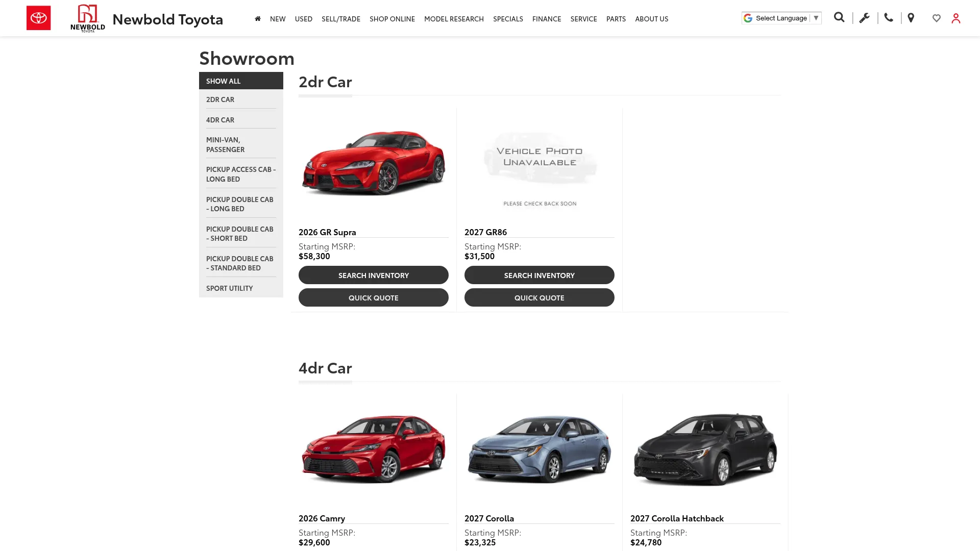Open the 2027 Corolla Hatchback title link
Image resolution: width=980 pixels, height=551 pixels.
point(677,518)
